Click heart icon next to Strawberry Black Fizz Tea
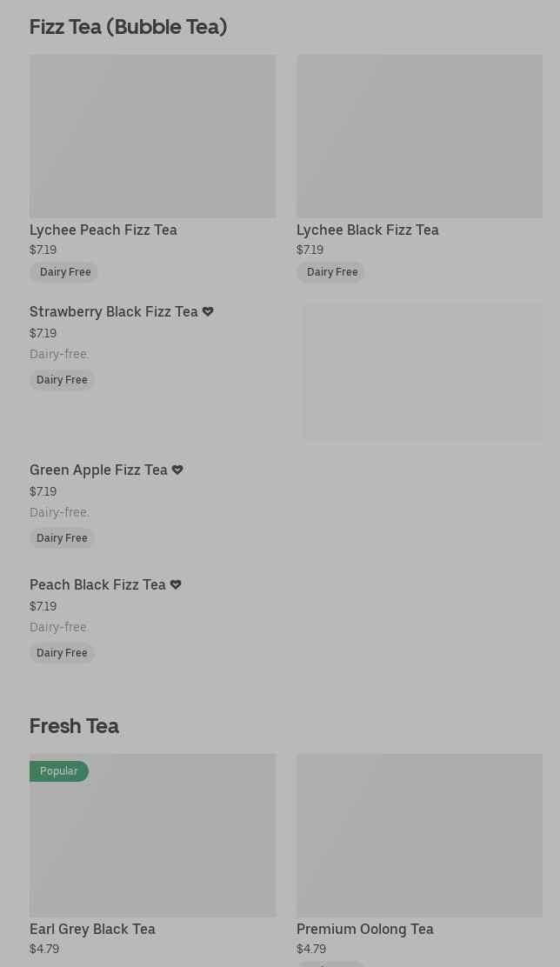The height and width of the screenshot is (967, 560). coord(208,311)
